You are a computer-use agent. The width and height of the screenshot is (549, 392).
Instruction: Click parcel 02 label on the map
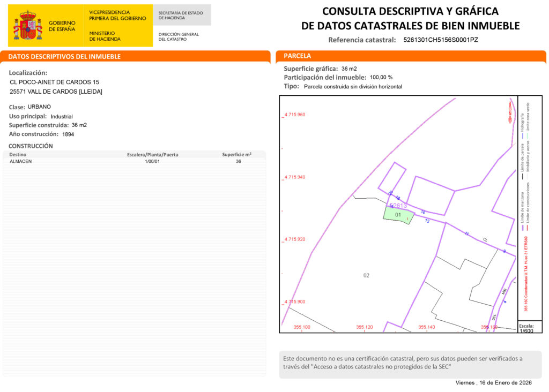(x=366, y=275)
